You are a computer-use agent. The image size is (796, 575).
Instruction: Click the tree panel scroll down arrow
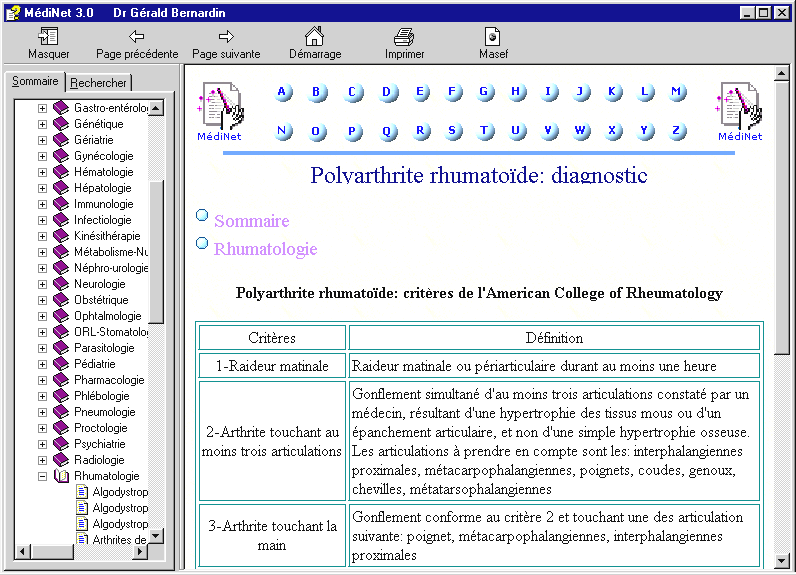click(156, 536)
